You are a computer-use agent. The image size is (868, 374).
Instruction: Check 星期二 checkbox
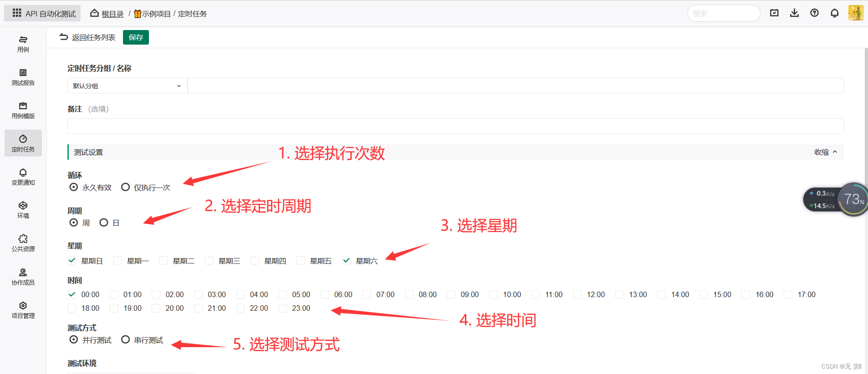coord(163,260)
